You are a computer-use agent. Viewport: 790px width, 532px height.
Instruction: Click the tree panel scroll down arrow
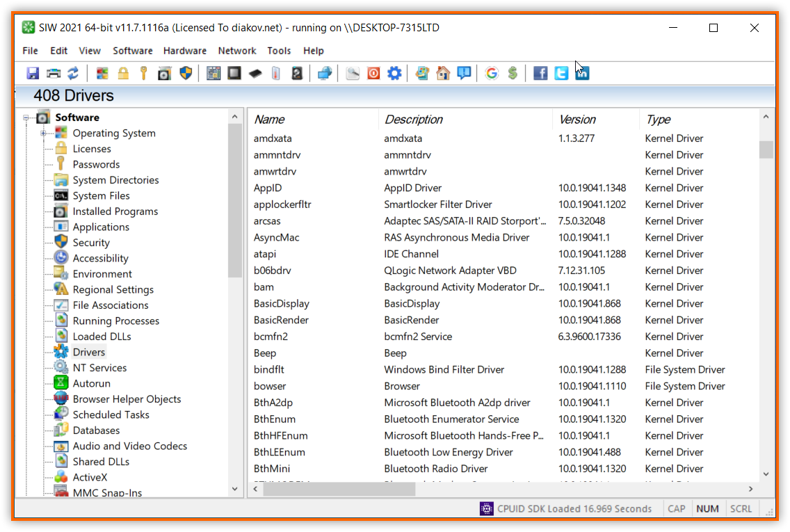click(x=235, y=489)
